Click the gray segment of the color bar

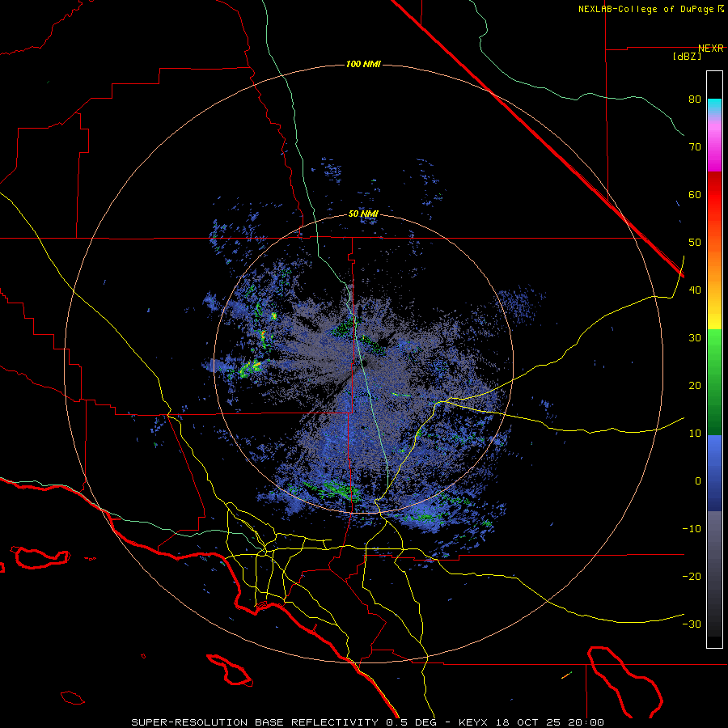click(714, 574)
